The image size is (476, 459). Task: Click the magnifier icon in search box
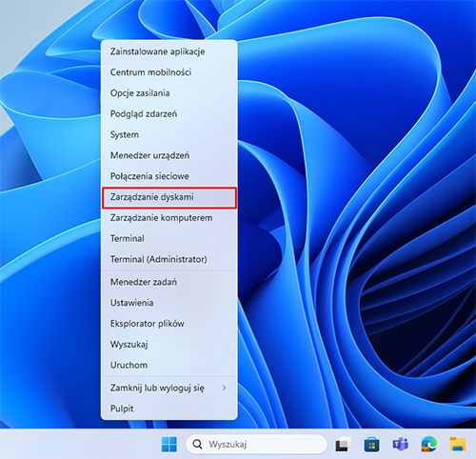point(197,444)
